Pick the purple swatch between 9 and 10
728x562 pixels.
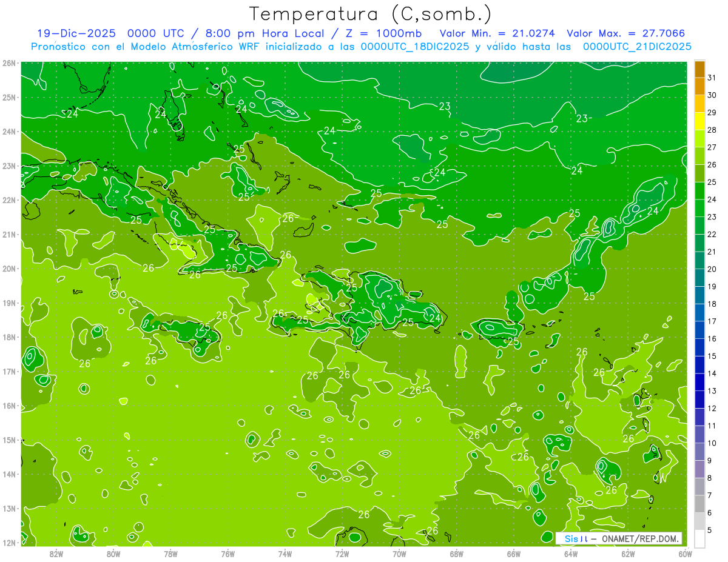coord(699,452)
